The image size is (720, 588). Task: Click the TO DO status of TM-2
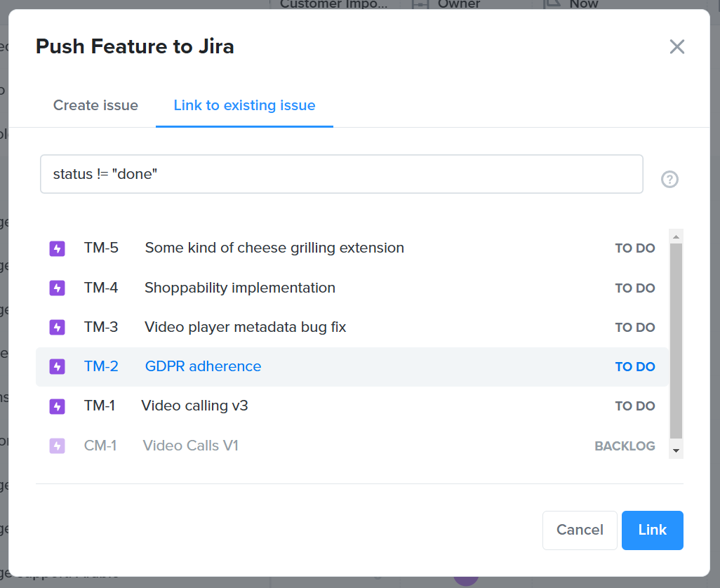(635, 367)
